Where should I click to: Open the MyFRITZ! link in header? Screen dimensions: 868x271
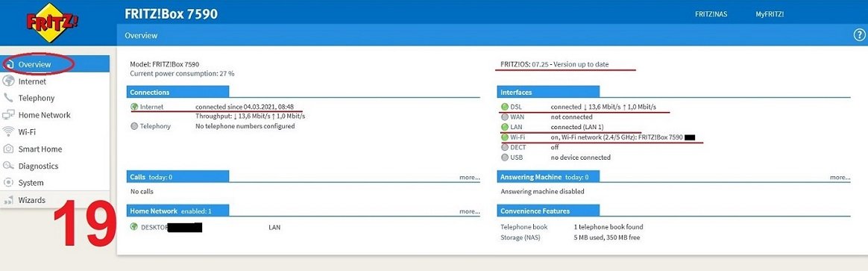pyautogui.click(x=770, y=14)
